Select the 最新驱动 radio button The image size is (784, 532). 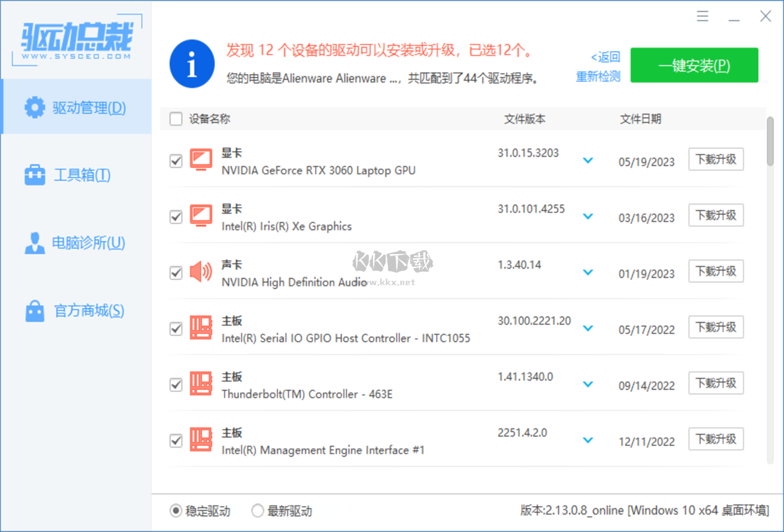(x=258, y=511)
